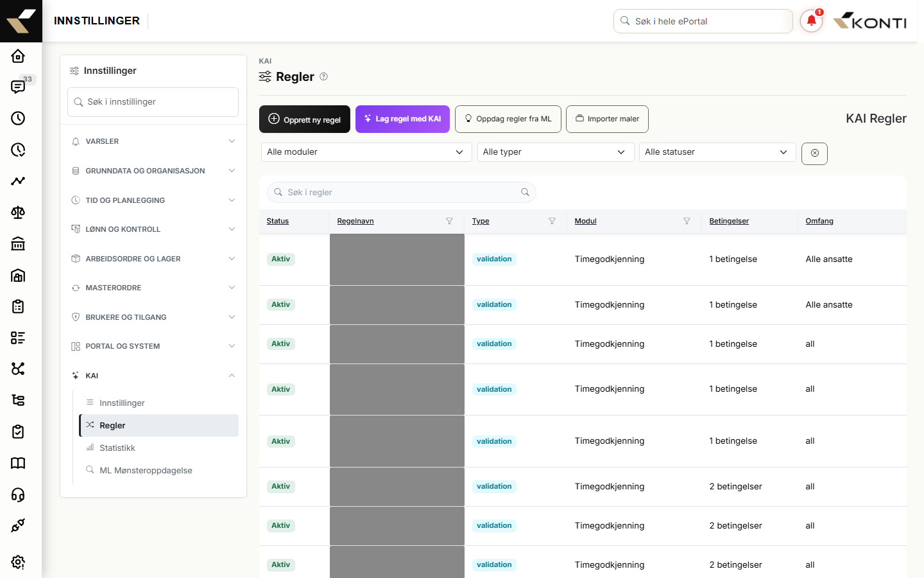Click the Lag regel med KAI button
Image resolution: width=924 pixels, height=578 pixels.
[x=402, y=119]
